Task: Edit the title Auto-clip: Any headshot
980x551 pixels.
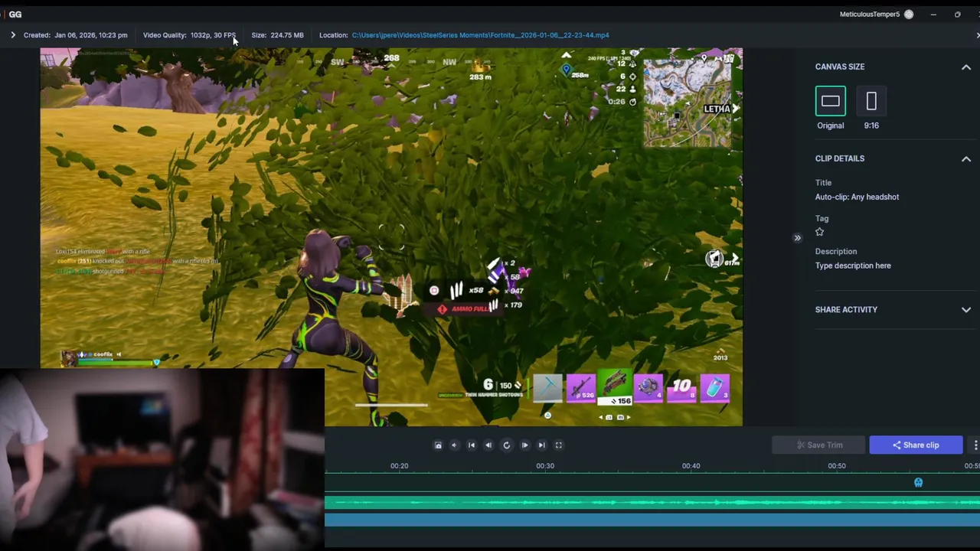Action: [x=857, y=197]
